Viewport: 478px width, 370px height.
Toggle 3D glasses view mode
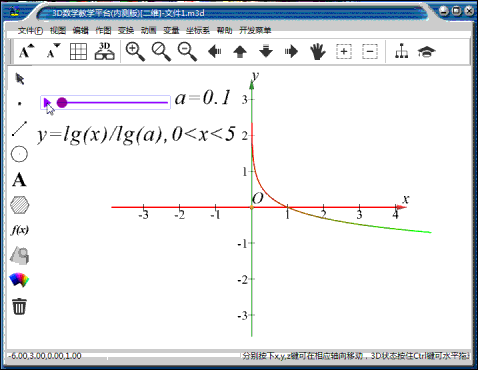105,51
